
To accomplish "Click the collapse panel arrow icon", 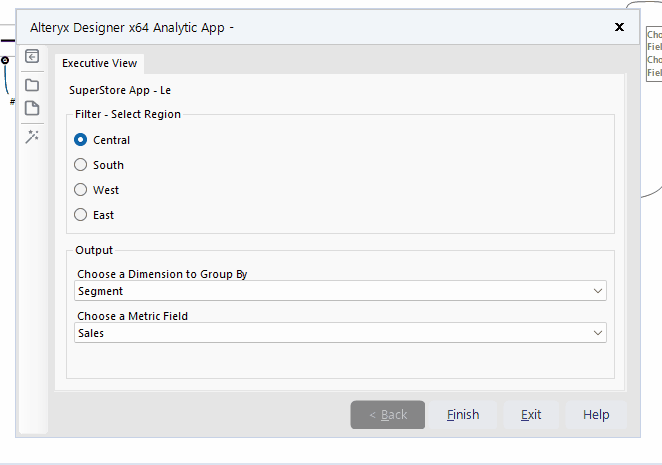I will click(x=32, y=57).
